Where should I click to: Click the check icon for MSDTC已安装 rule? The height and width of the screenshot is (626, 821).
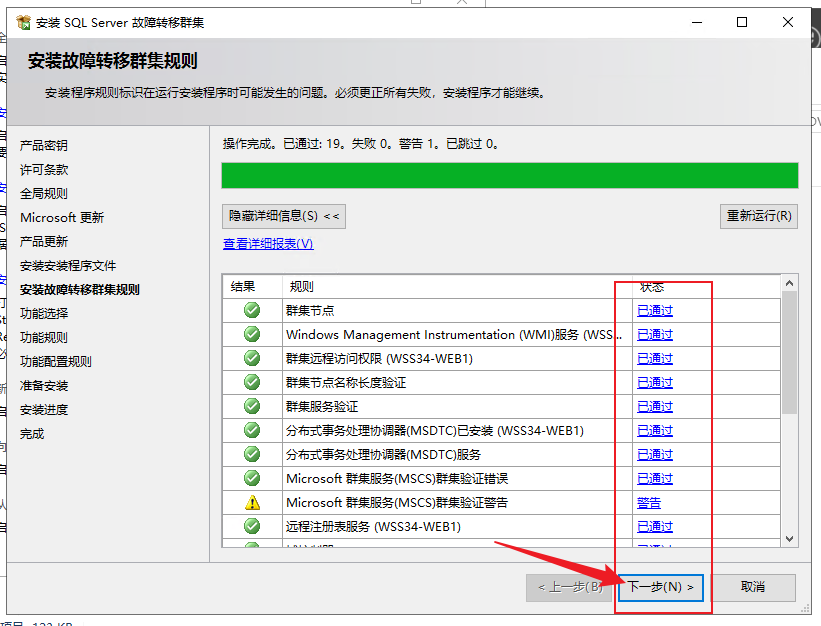(x=252, y=430)
